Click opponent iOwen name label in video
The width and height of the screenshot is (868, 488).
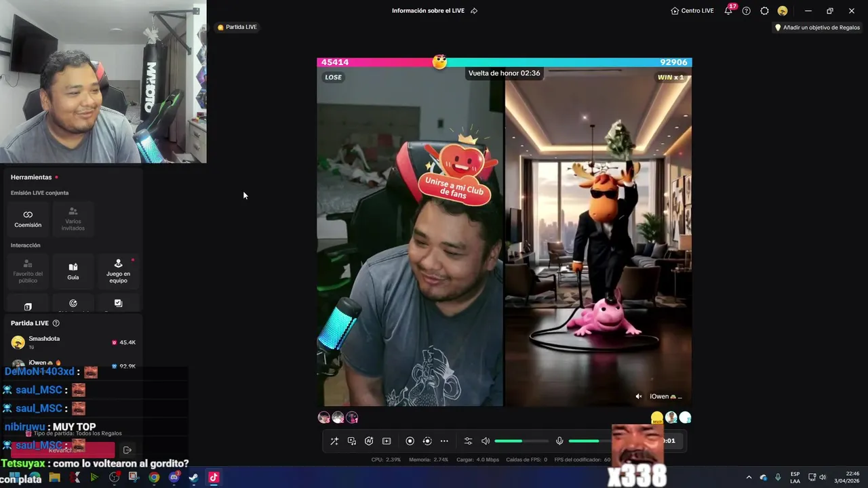(x=665, y=396)
